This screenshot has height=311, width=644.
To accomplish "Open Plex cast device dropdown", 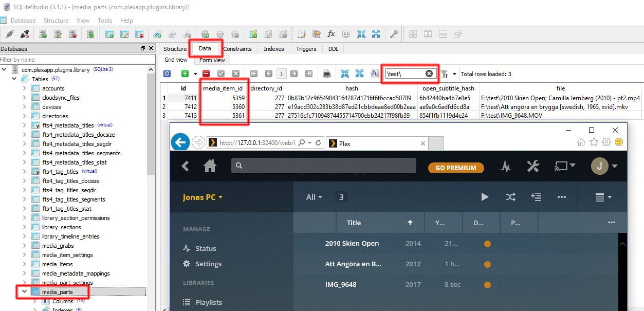I will coord(564,166).
